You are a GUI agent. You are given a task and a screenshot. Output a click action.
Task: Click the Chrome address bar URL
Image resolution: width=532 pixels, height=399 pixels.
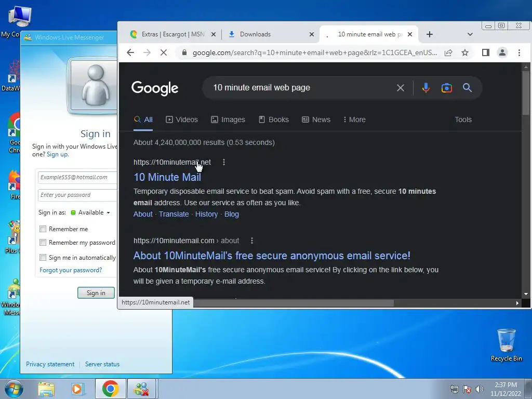click(314, 52)
